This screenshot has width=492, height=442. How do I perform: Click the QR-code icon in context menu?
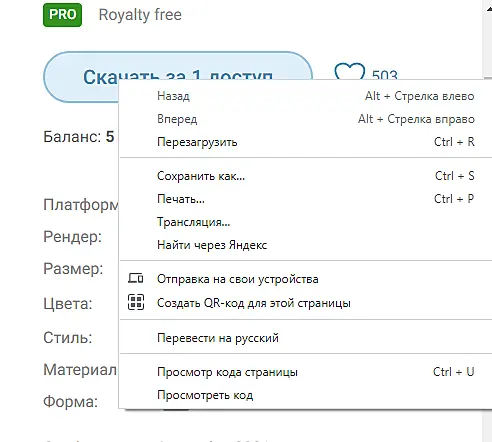click(136, 302)
